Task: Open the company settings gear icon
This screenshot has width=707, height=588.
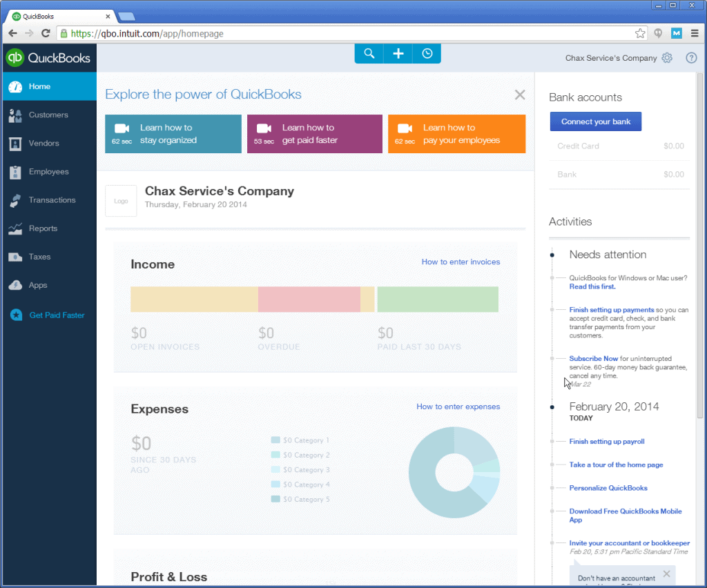Action: (x=667, y=58)
